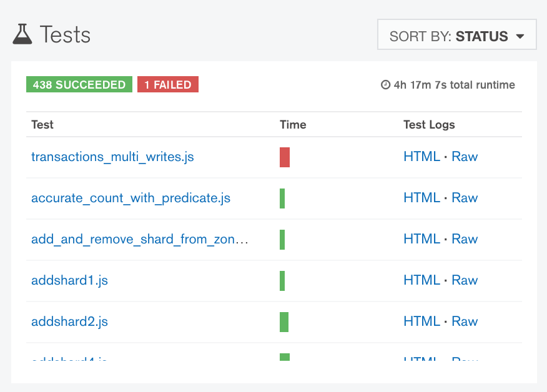Click the Time column header
The width and height of the screenshot is (547, 392).
click(x=293, y=125)
